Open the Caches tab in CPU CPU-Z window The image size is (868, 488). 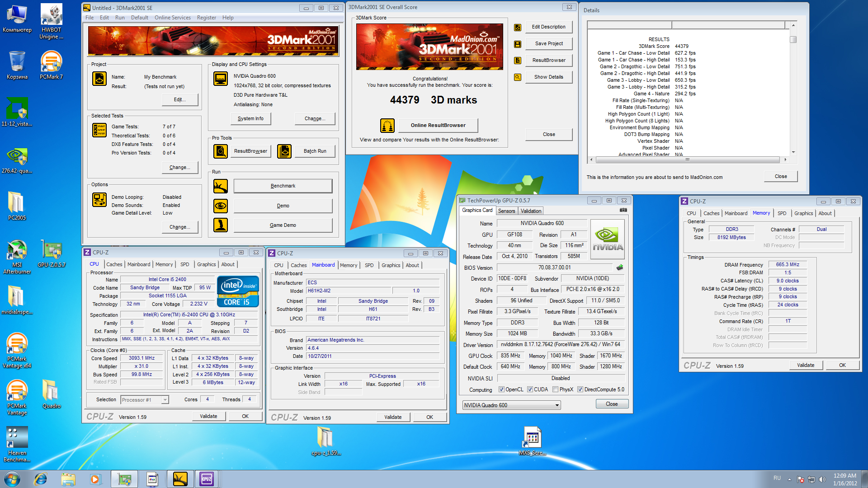point(114,264)
